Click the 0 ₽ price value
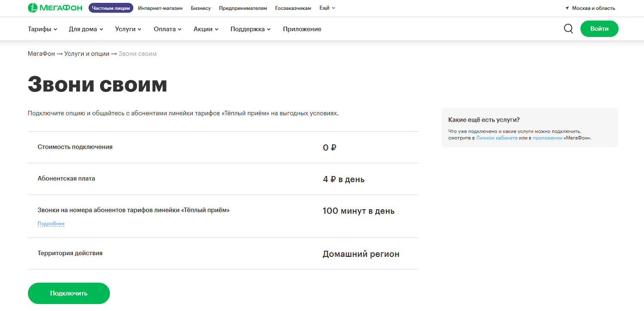This screenshot has width=644, height=311. (x=329, y=148)
